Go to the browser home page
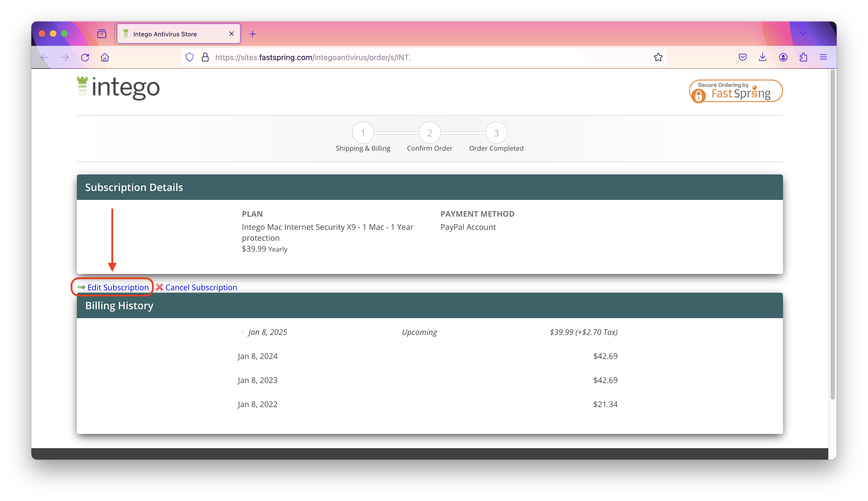Viewport: 868px width, 501px height. tap(105, 58)
